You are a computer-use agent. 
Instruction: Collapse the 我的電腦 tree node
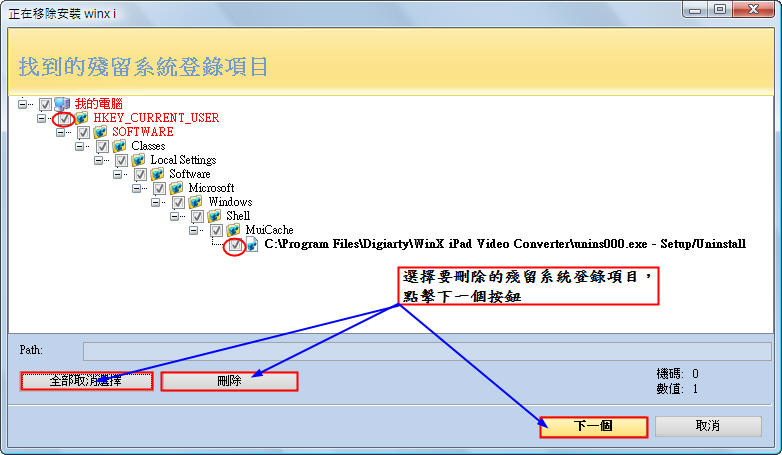(x=24, y=104)
